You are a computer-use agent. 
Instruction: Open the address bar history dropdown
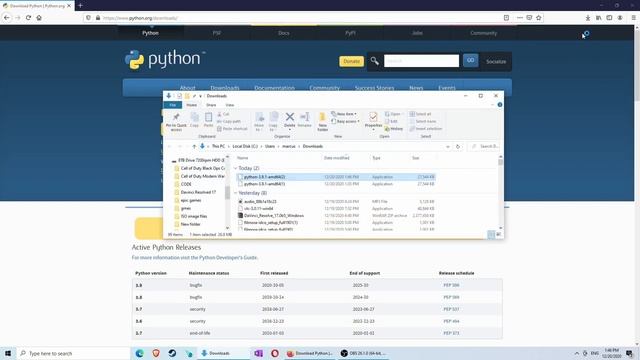pyautogui.click(x=448, y=146)
